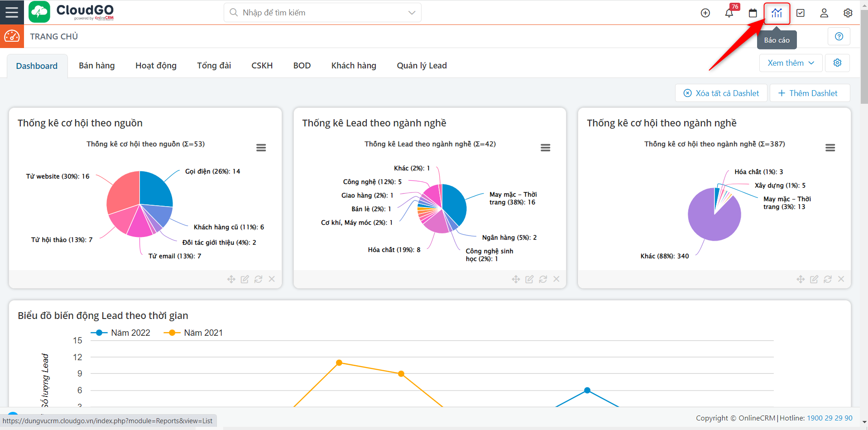Open the search box dropdown arrow

[x=412, y=13]
